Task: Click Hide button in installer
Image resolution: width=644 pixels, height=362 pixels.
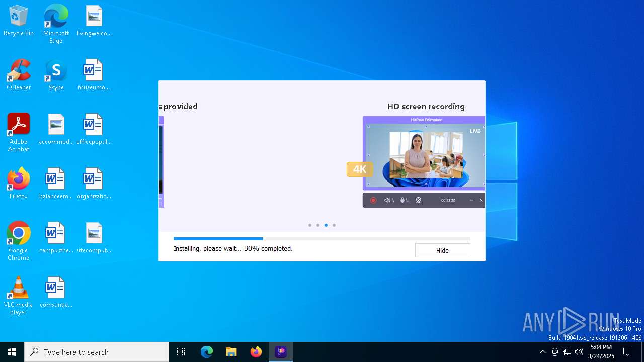Action: coord(442,250)
